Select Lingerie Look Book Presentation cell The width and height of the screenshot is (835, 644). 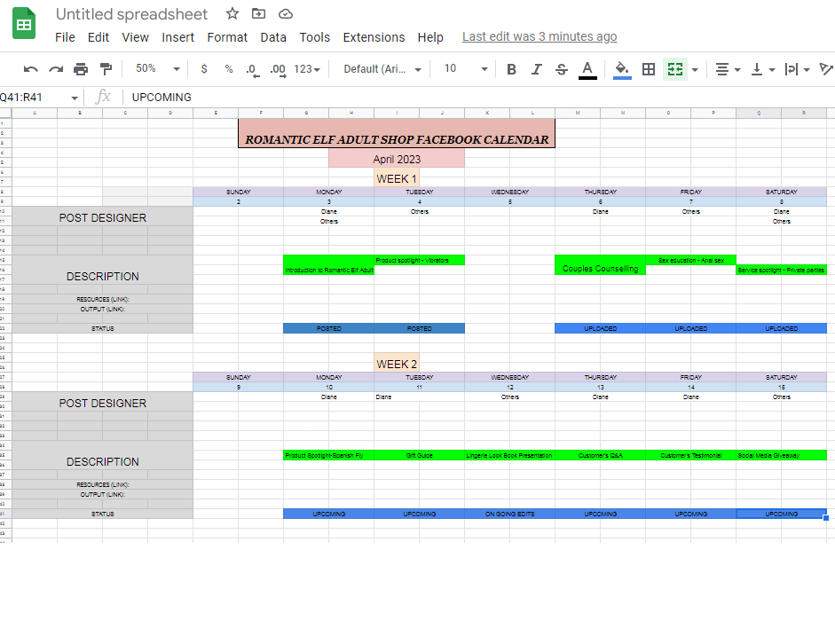(x=509, y=456)
